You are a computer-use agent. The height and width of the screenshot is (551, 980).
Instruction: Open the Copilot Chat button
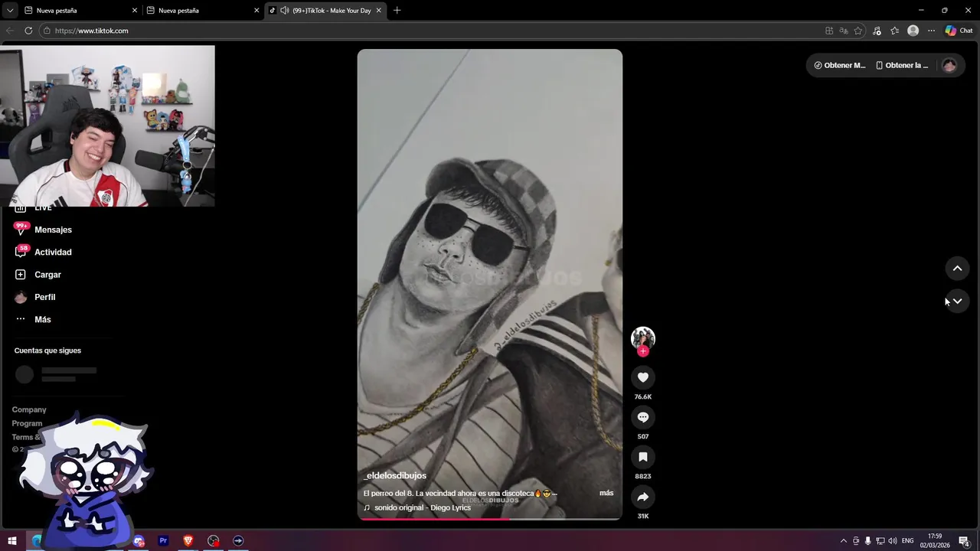959,31
